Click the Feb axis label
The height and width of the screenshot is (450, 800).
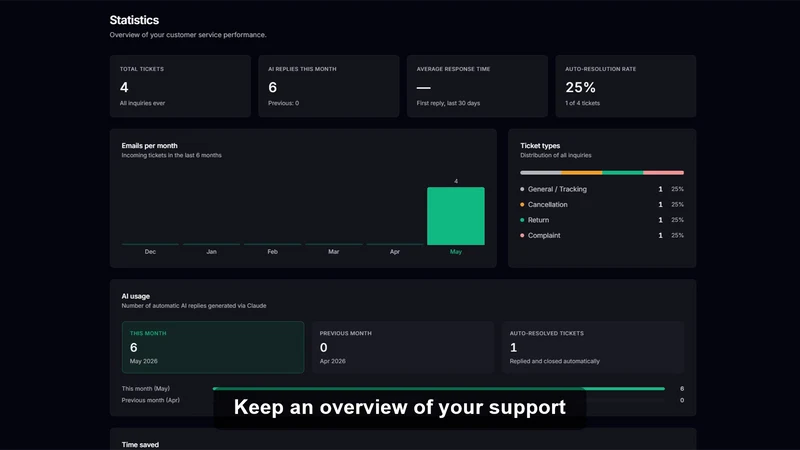272,252
